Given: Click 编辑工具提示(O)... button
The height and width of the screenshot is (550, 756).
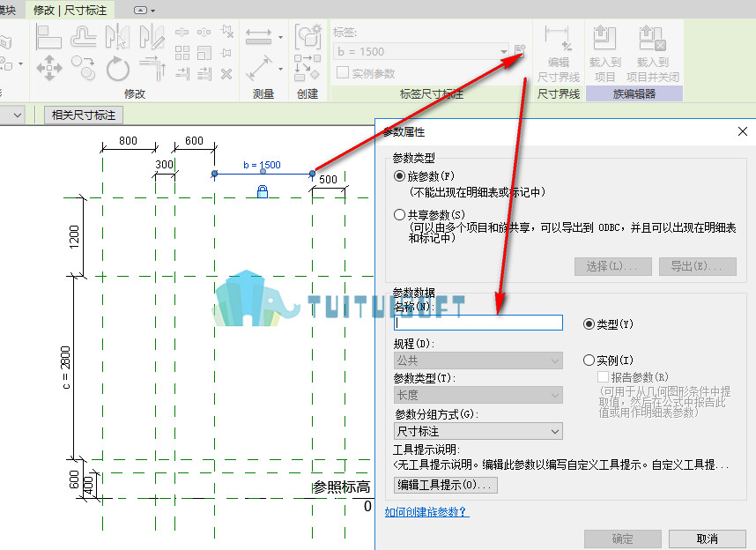Looking at the screenshot, I should tap(446, 485).
